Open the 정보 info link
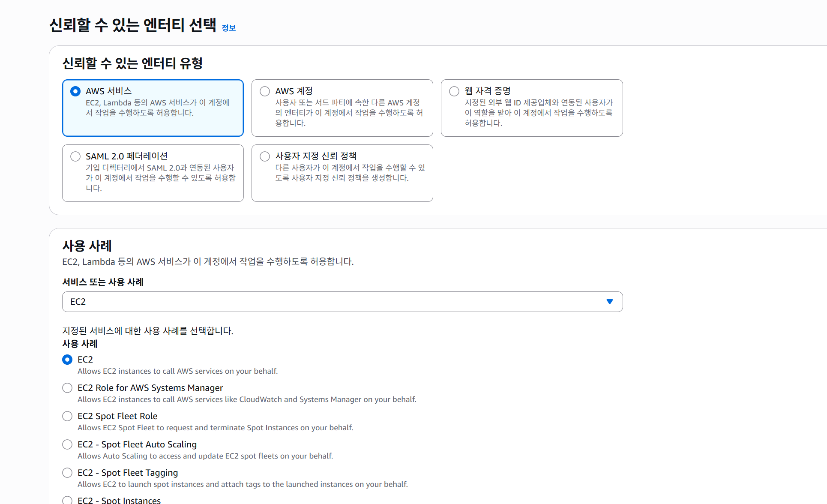827x504 pixels. click(x=228, y=28)
